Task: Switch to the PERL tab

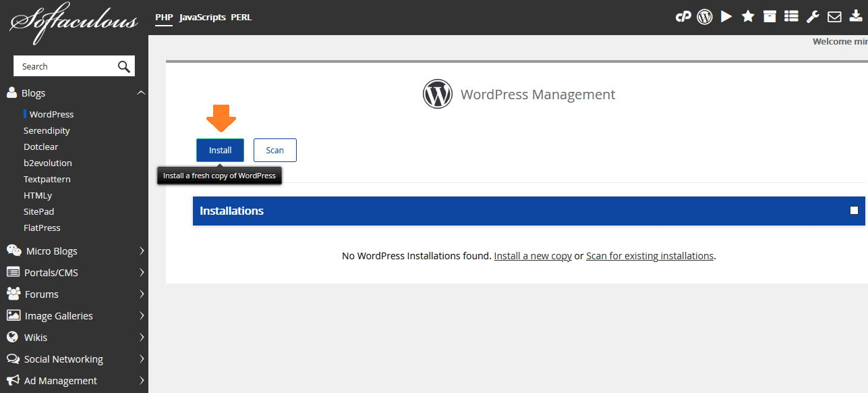Action: 241,17
